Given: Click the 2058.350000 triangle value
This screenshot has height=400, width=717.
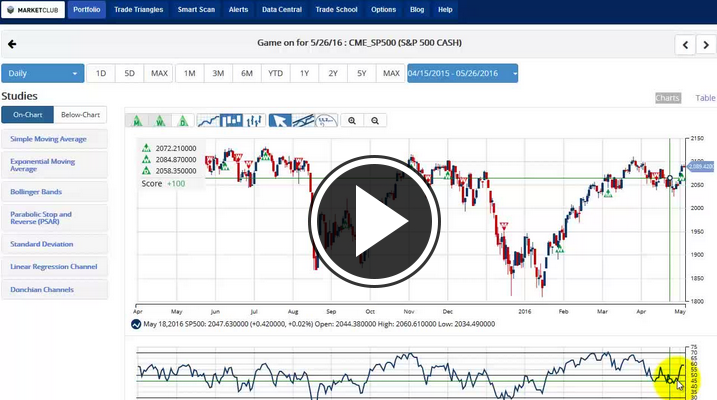Looking at the screenshot, I should click(176, 171).
